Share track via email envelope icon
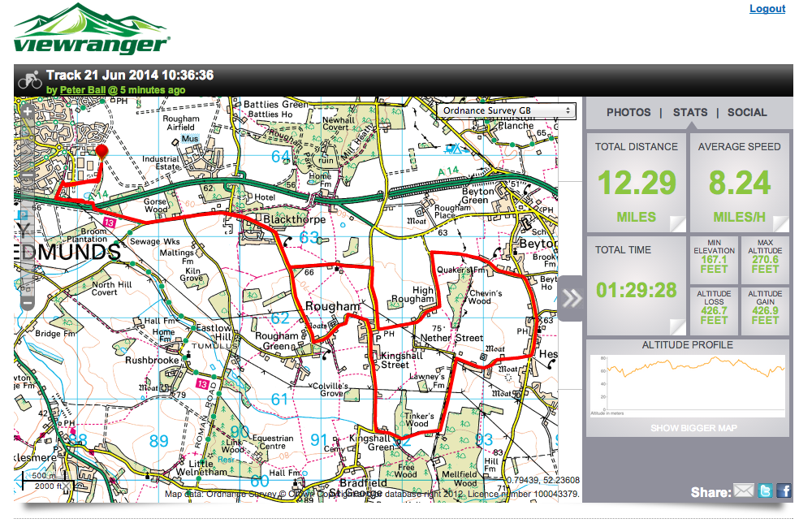 pos(744,491)
